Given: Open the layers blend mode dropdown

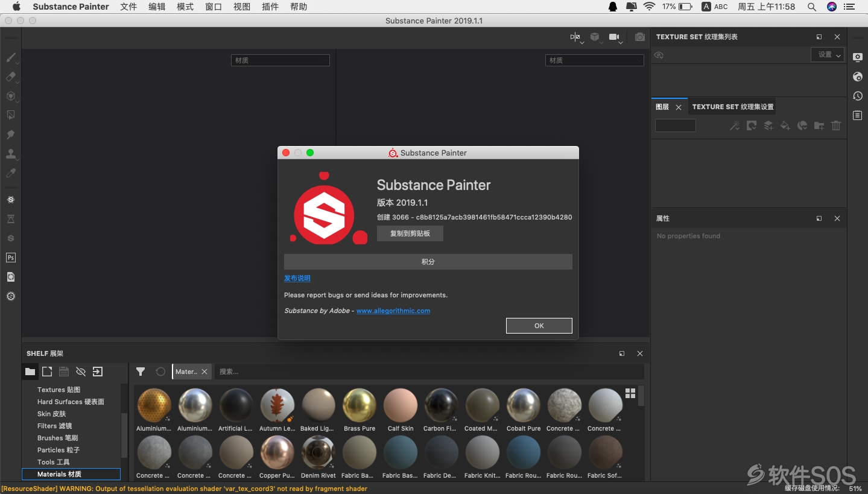Looking at the screenshot, I should click(676, 125).
